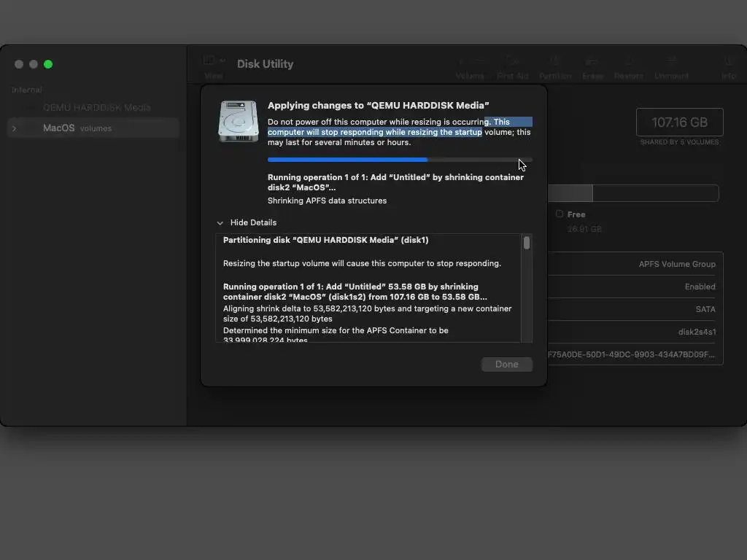Click the details log scrollbar thumb

pos(527,243)
